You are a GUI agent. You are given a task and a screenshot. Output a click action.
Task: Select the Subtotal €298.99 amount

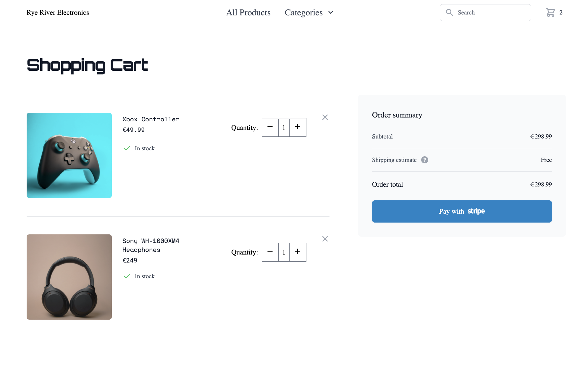click(541, 136)
